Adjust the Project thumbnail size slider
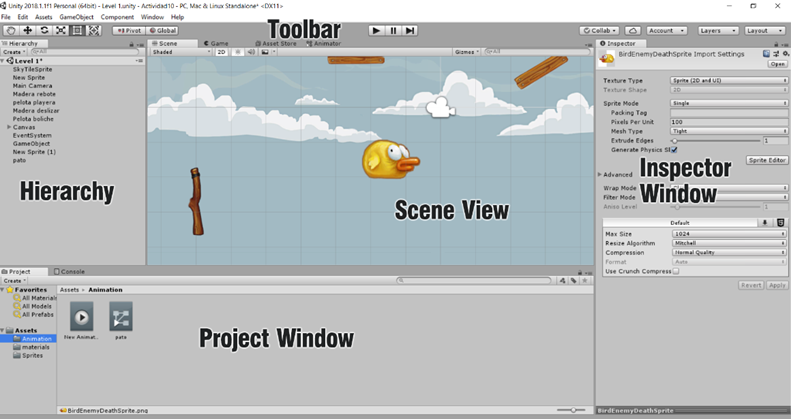The height and width of the screenshot is (419, 791). coord(571,410)
